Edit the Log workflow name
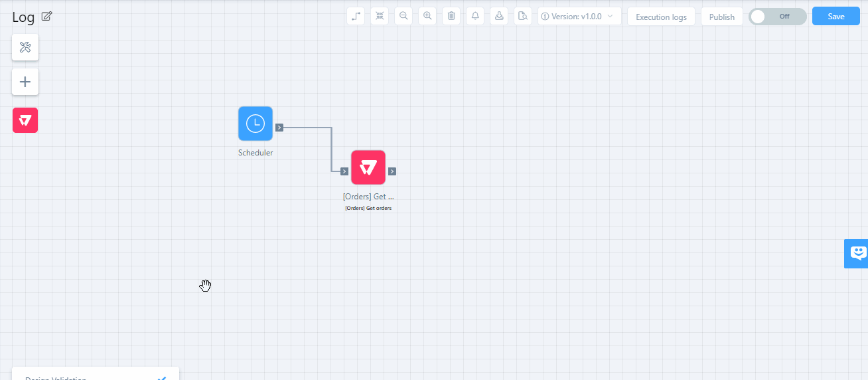Screen dimensions: 868x380 tap(46, 17)
